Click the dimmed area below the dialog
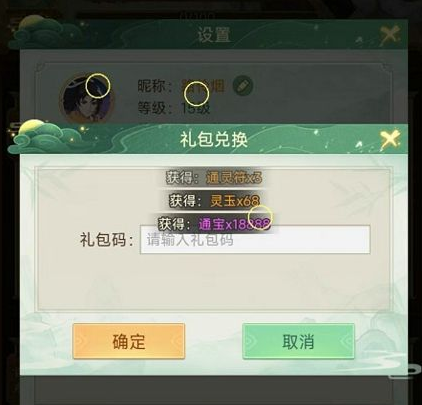 tap(213, 390)
